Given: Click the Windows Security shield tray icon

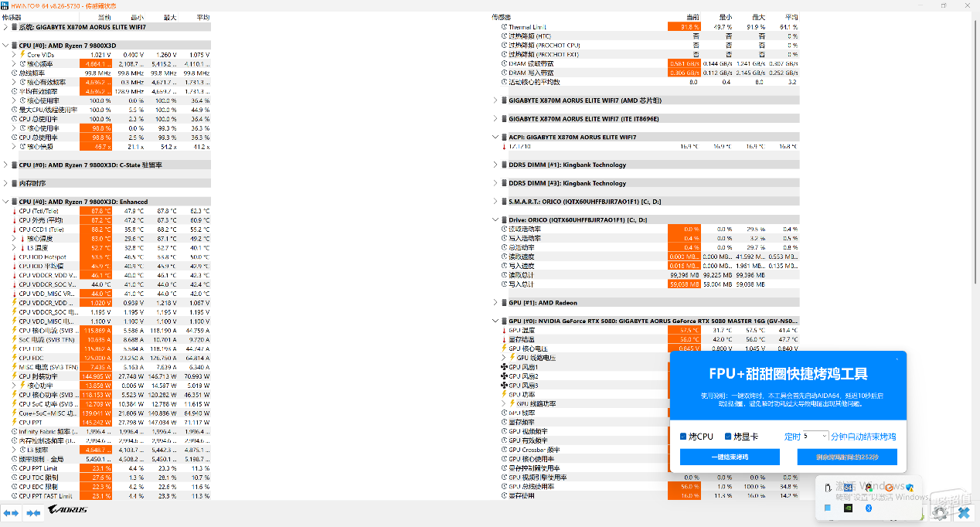Looking at the screenshot, I should pyautogui.click(x=910, y=488).
